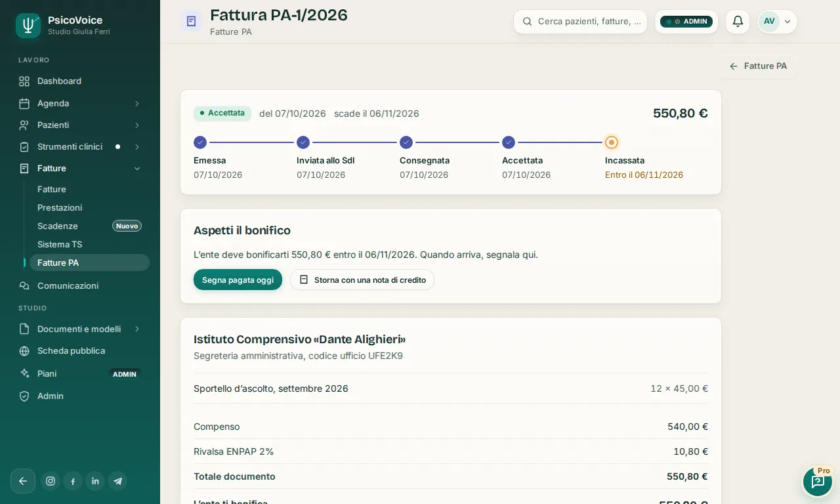Expand Strumenti clinici submenu chevron

tap(137, 147)
